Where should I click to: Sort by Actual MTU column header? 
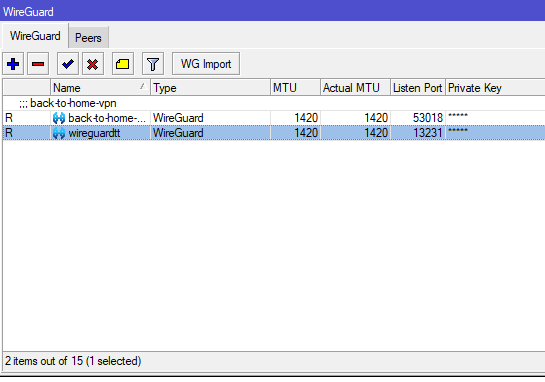click(x=355, y=88)
